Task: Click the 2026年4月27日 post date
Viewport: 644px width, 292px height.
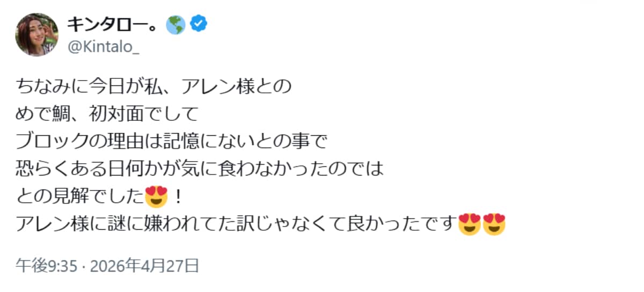Action: pos(144,265)
